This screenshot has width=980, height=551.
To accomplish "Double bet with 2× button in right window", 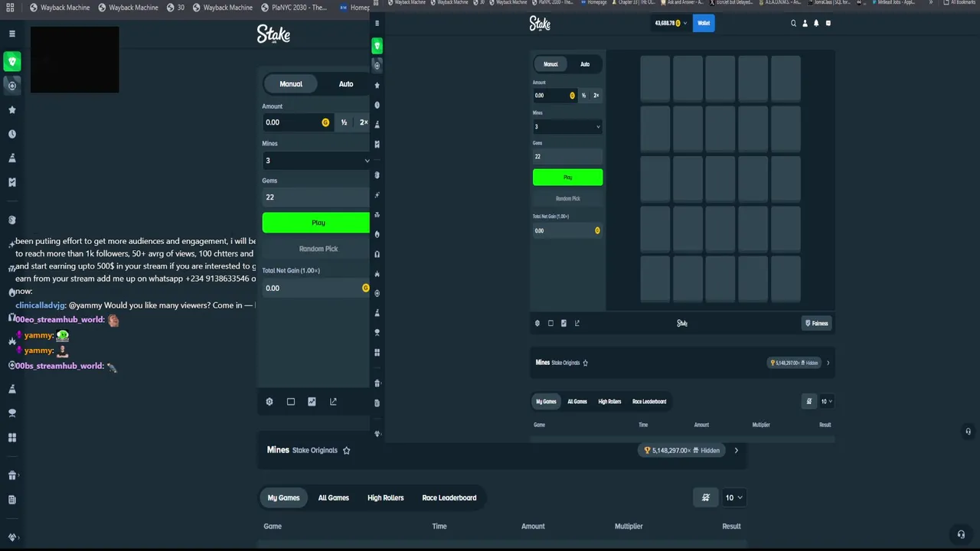I will point(596,96).
